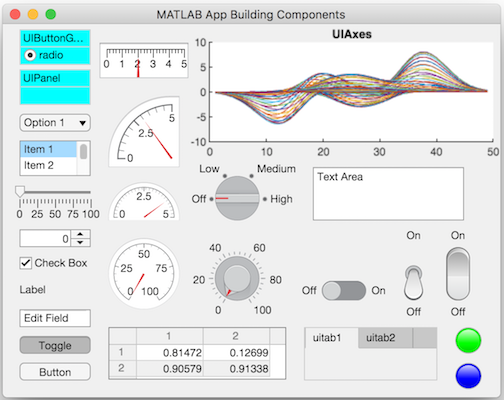
Task: Click the green lamp indicator
Action: pos(468,340)
